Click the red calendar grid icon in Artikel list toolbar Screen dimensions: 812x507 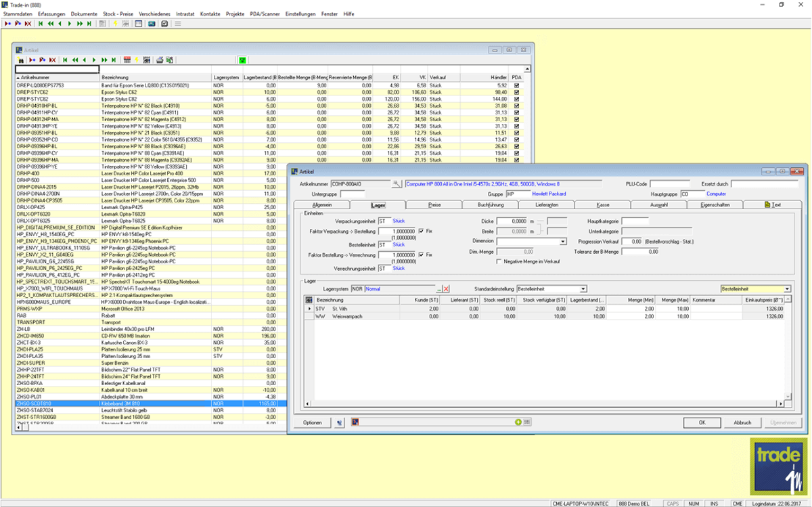tap(127, 60)
